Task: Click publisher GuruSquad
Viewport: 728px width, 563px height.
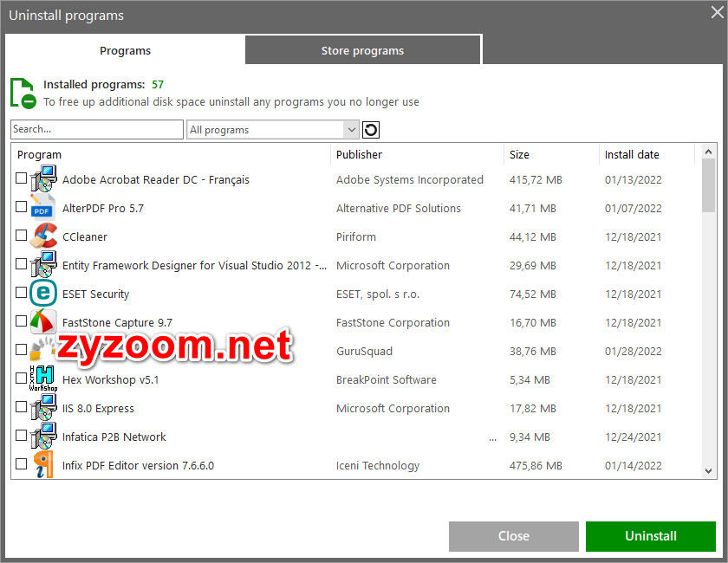Action: pos(365,352)
